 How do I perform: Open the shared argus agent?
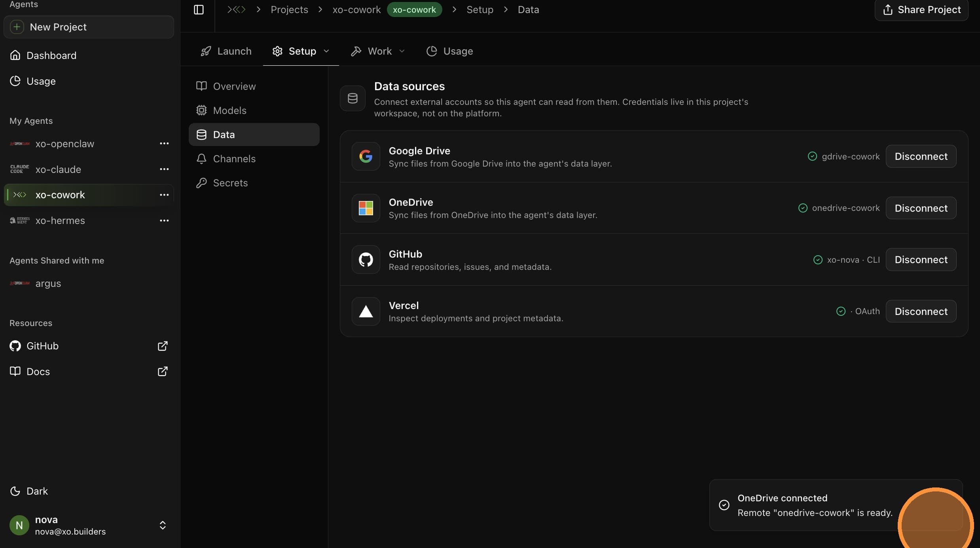[x=48, y=283]
